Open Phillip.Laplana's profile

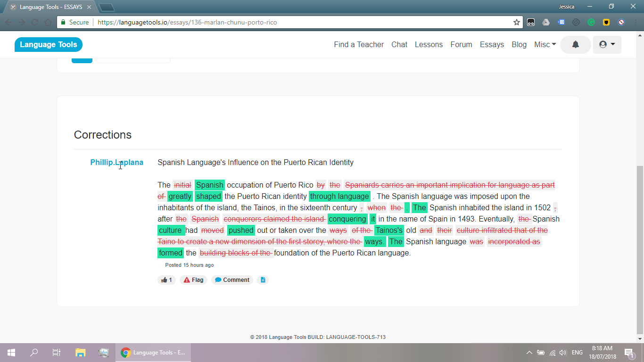pyautogui.click(x=116, y=163)
